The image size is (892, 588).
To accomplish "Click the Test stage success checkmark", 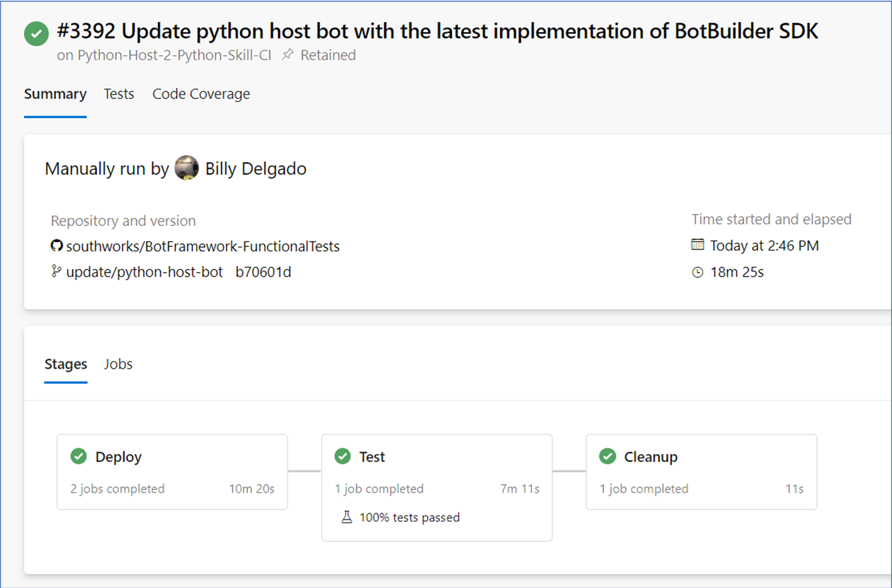I will click(343, 457).
